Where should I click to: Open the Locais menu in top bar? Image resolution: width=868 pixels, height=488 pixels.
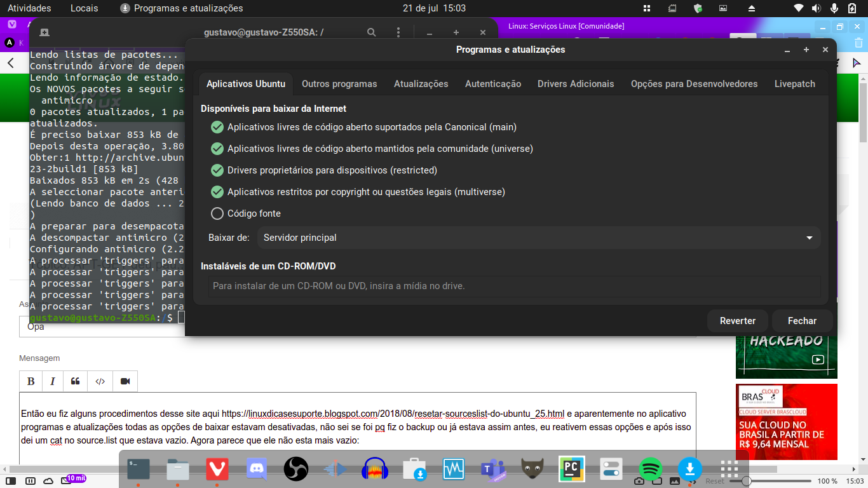click(x=84, y=8)
